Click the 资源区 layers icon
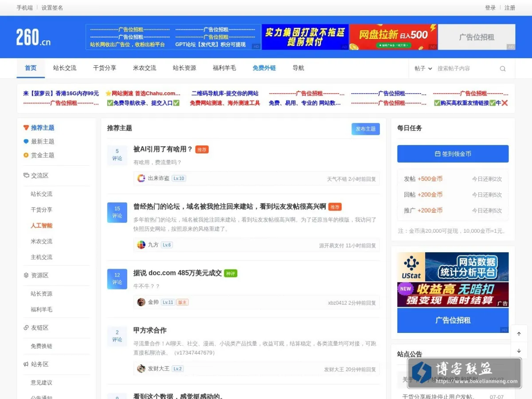Image resolution: width=532 pixels, height=399 pixels. [x=26, y=275]
